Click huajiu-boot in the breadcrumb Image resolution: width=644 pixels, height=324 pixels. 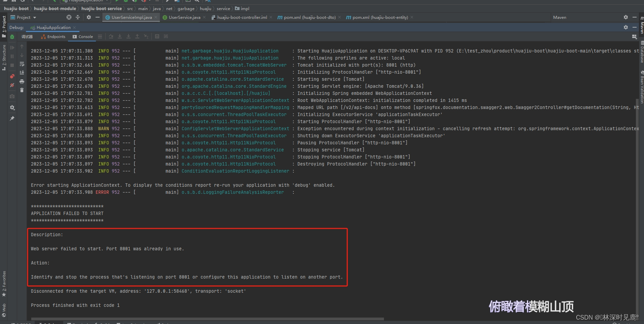click(16, 9)
